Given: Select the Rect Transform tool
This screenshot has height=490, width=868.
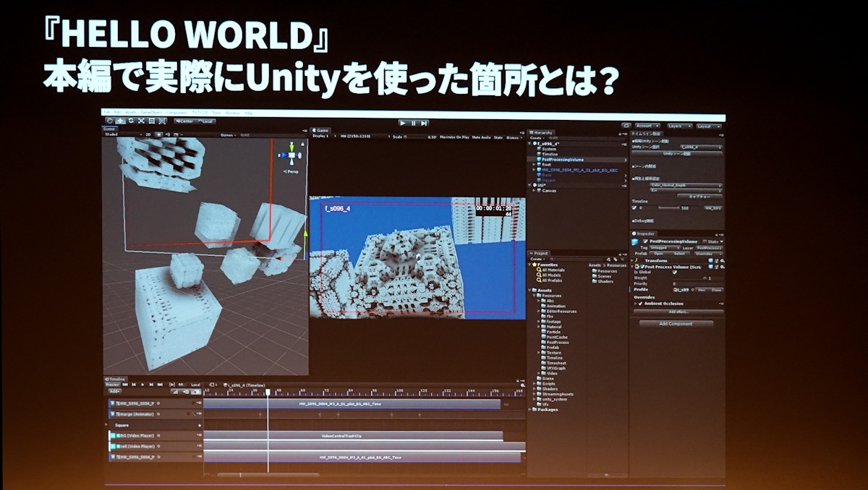Looking at the screenshot, I should tap(151, 121).
